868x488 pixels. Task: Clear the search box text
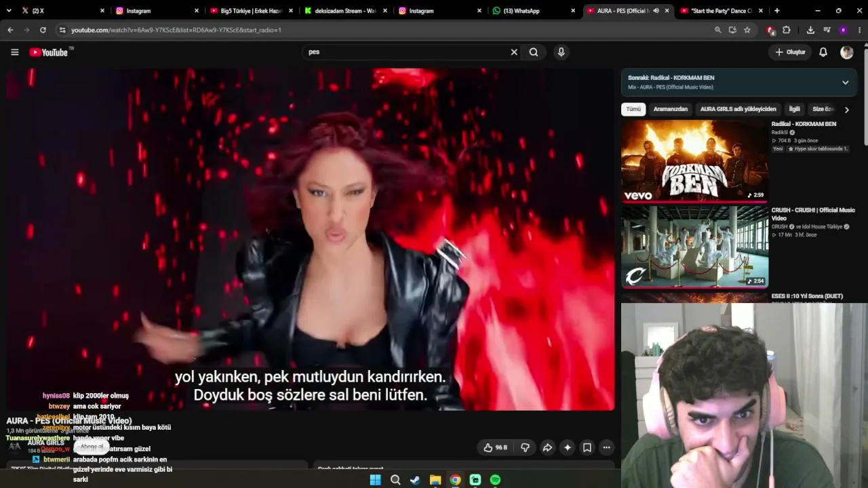click(x=514, y=52)
